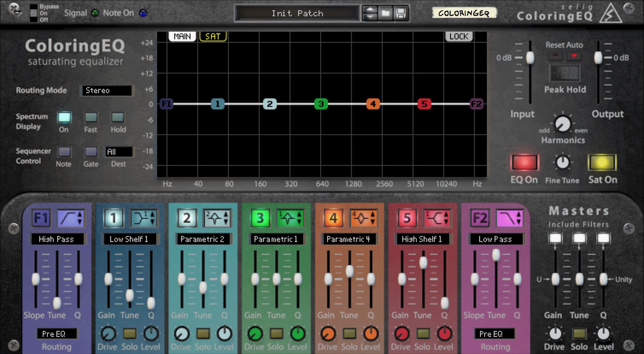Switch to the MAIN display tab
This screenshot has height=354, width=644.
pyautogui.click(x=182, y=37)
